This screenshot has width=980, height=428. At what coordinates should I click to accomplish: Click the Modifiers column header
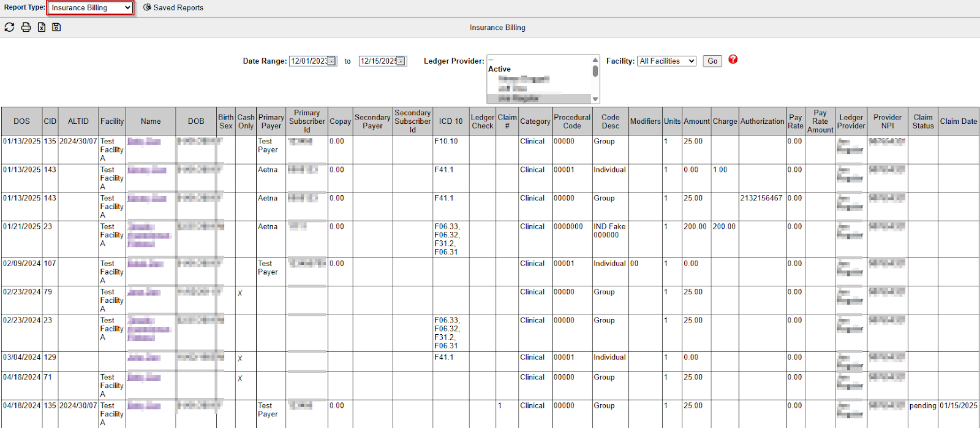[646, 121]
